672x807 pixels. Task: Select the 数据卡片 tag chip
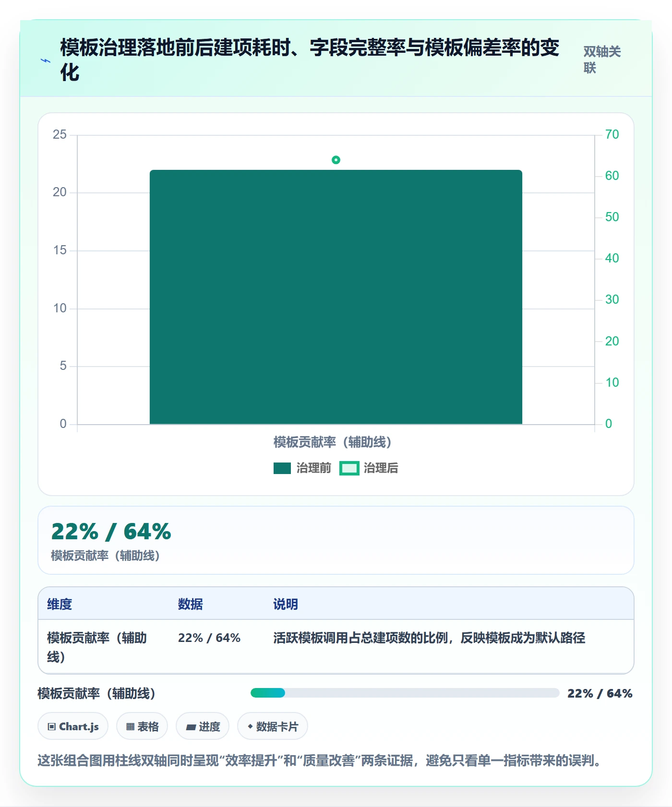pyautogui.click(x=273, y=726)
